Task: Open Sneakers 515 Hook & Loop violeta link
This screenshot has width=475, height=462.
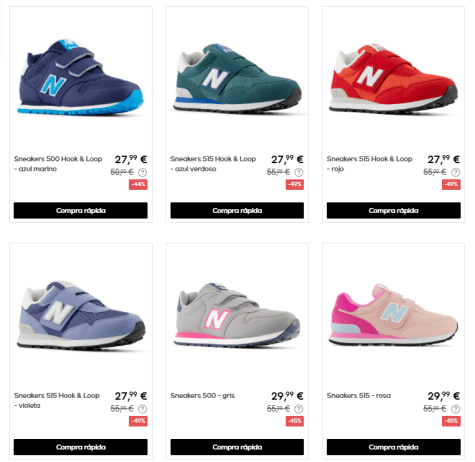Action: tap(57, 400)
